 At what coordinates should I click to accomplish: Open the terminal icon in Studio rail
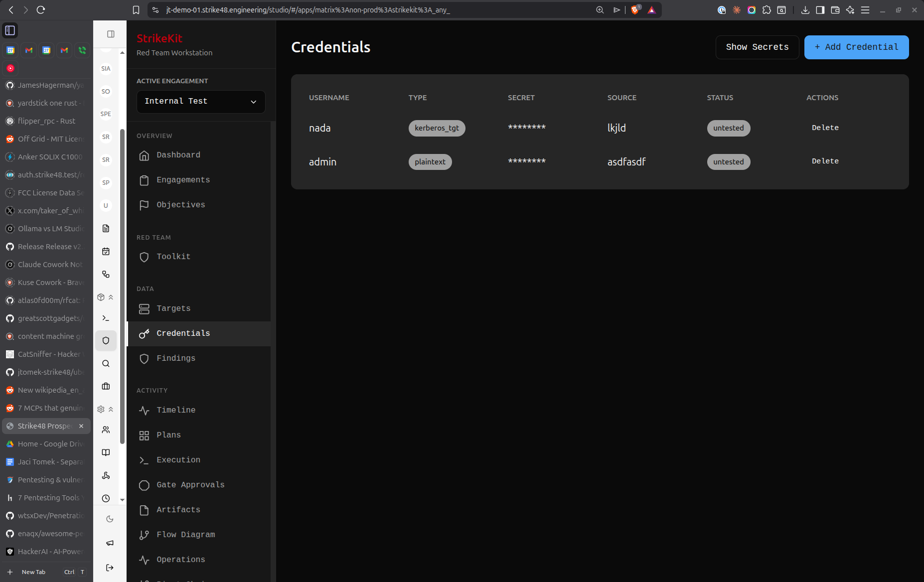(x=106, y=318)
